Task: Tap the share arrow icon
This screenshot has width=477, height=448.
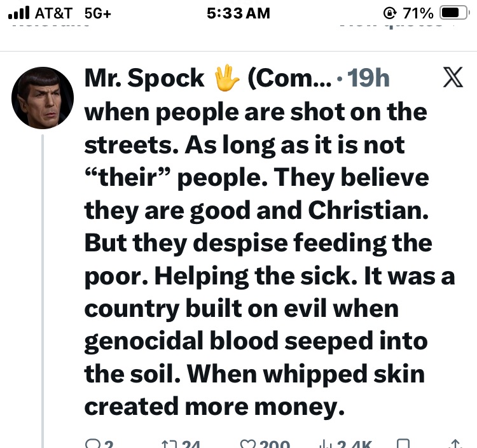Action: pyautogui.click(x=454, y=444)
